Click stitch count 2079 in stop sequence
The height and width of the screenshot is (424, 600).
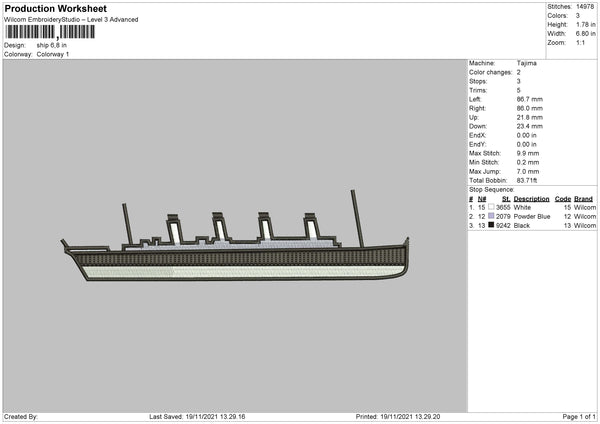[503, 217]
